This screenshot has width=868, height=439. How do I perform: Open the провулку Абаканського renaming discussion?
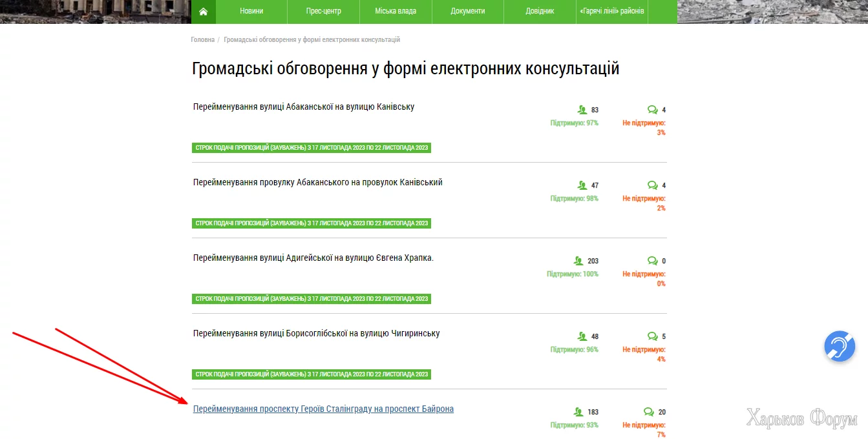pyautogui.click(x=317, y=182)
